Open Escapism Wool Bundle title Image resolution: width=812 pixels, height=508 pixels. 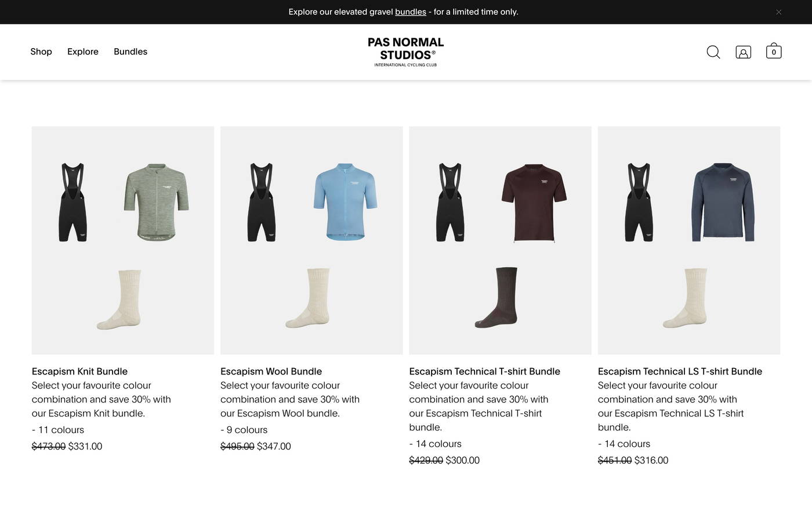pos(271,372)
